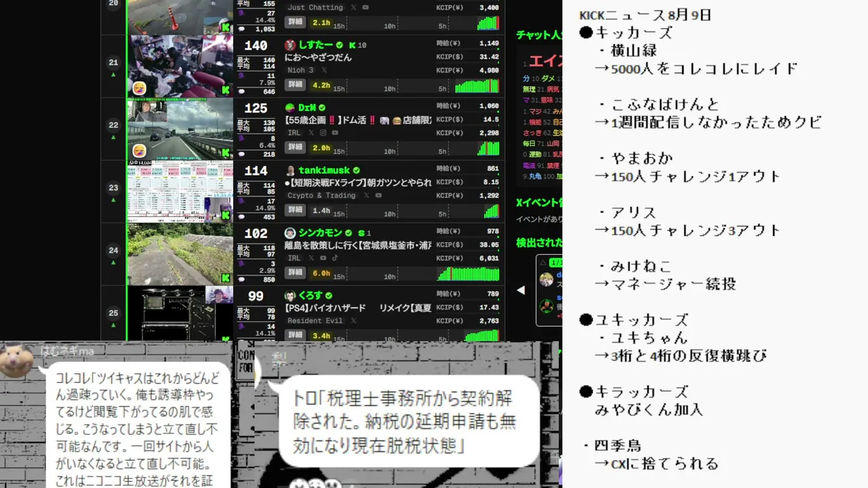Open the YouTube icon next to Just Chatting
This screenshot has width=868, height=488.
coord(366,7)
